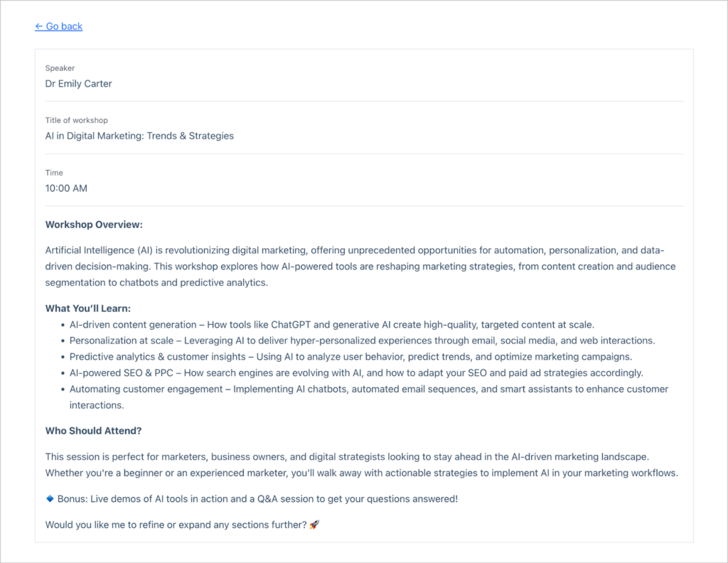Click the 10:00 AM time value
The width and height of the screenshot is (728, 563).
[66, 188]
